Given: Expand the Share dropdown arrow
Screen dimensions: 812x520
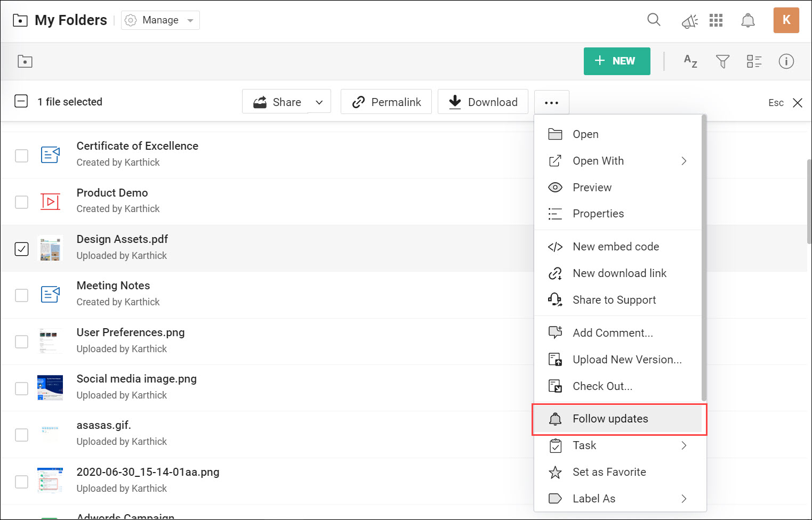Looking at the screenshot, I should point(319,102).
